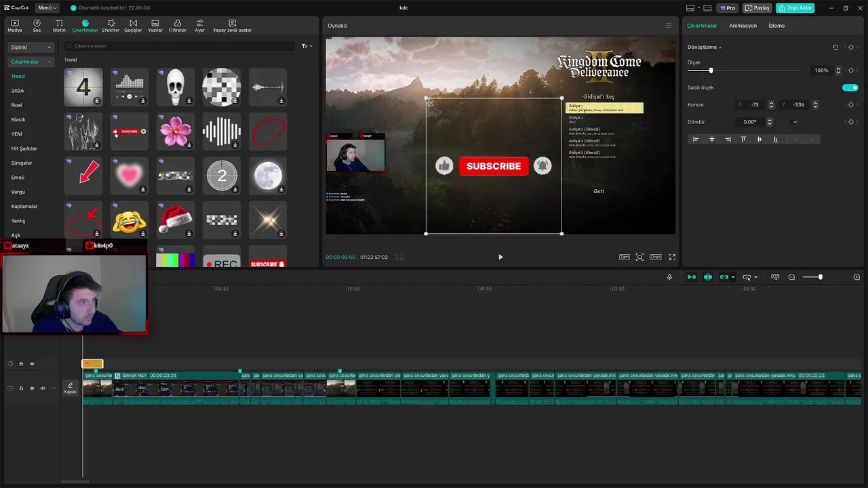Click the Konum X value field
This screenshot has width=868, height=488.
pyautogui.click(x=751, y=105)
